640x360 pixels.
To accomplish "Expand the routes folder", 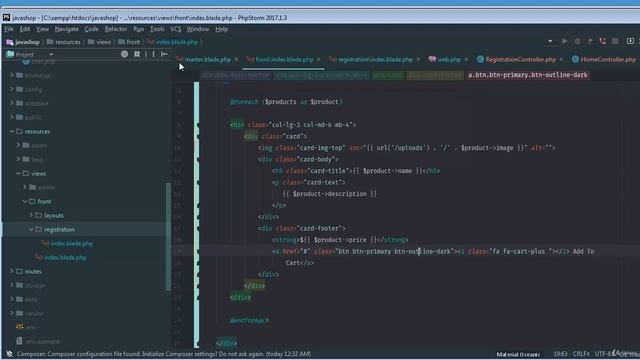I will click(x=12, y=271).
